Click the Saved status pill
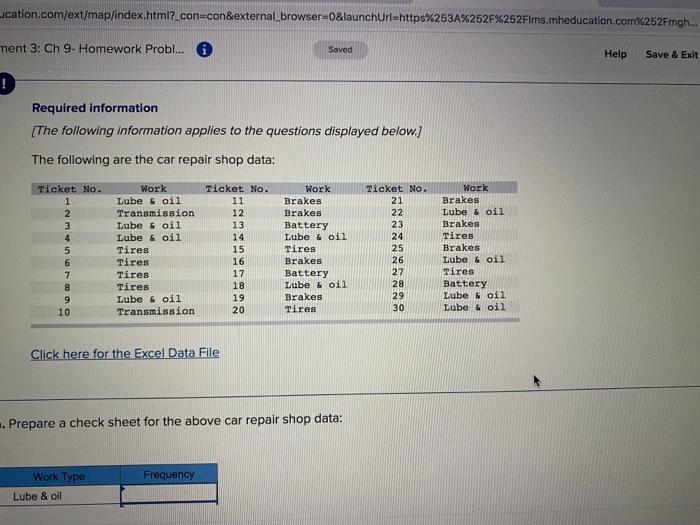 (x=340, y=50)
